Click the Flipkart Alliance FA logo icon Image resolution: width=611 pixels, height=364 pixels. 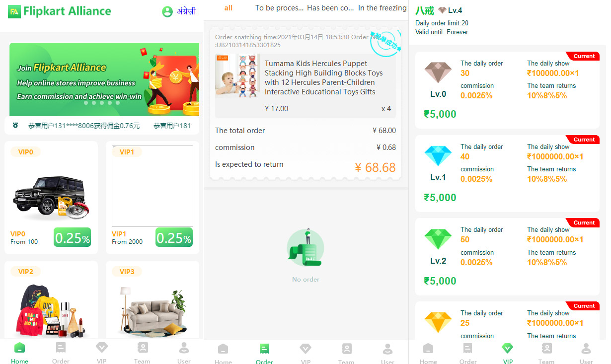[14, 11]
